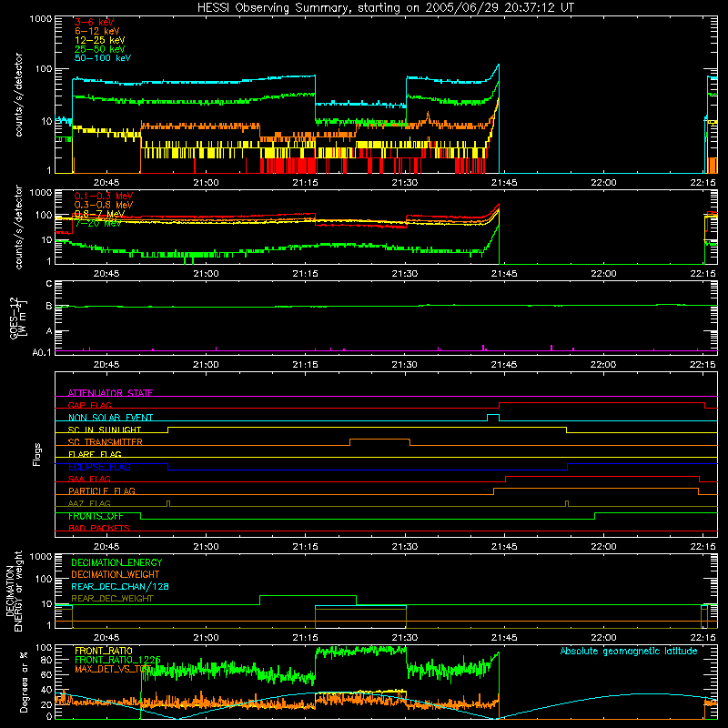This screenshot has width=728, height=728.
Task: Select the 22:00 tick below the GOES panel
Action: point(603,365)
